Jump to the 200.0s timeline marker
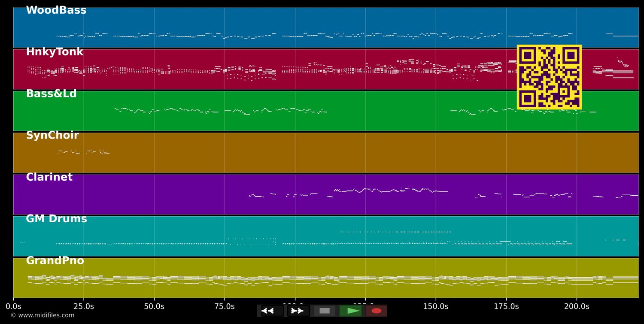 point(577,306)
